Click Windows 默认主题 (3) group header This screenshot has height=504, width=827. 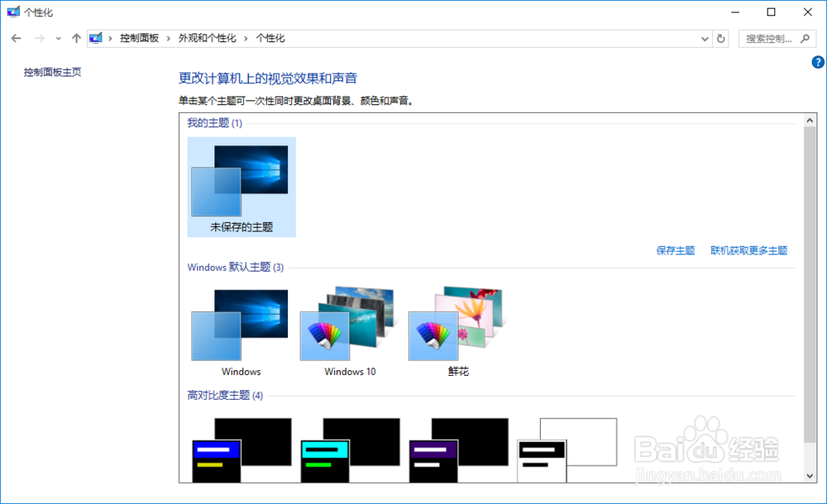pyautogui.click(x=235, y=268)
